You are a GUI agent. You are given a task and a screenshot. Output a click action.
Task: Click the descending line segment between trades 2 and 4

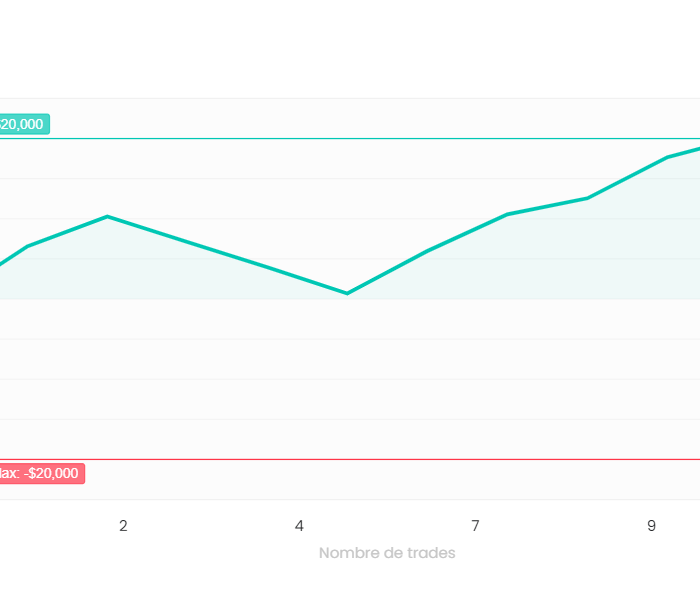228,255
